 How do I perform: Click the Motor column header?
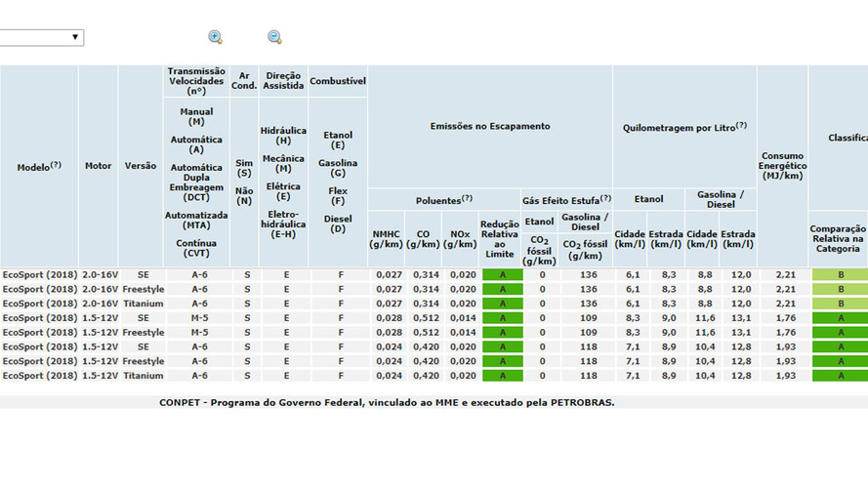click(x=98, y=166)
